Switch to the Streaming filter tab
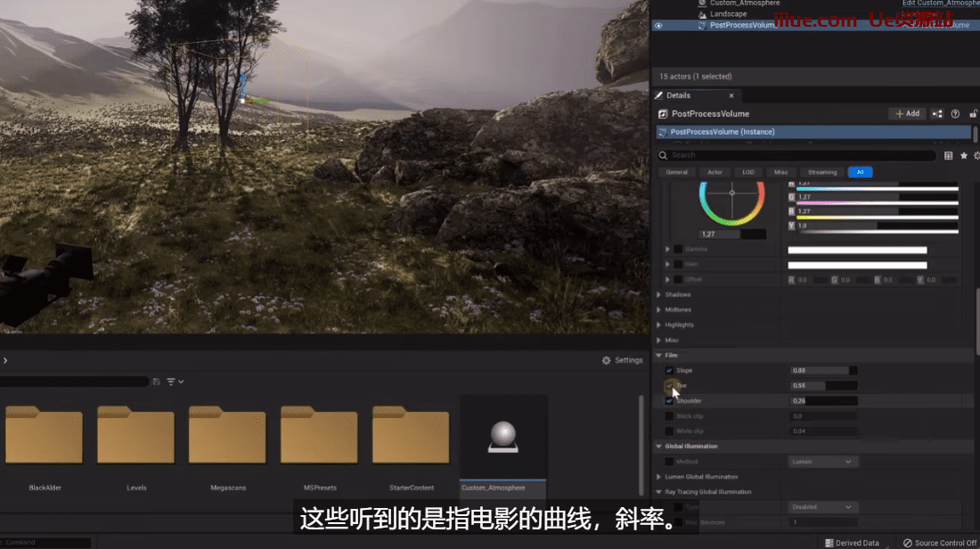This screenshot has width=980, height=549. click(821, 172)
